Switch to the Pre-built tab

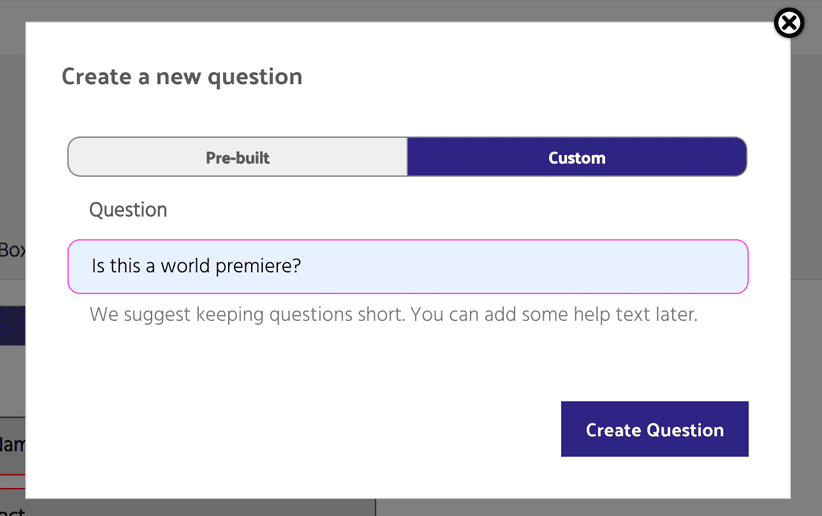click(x=237, y=157)
